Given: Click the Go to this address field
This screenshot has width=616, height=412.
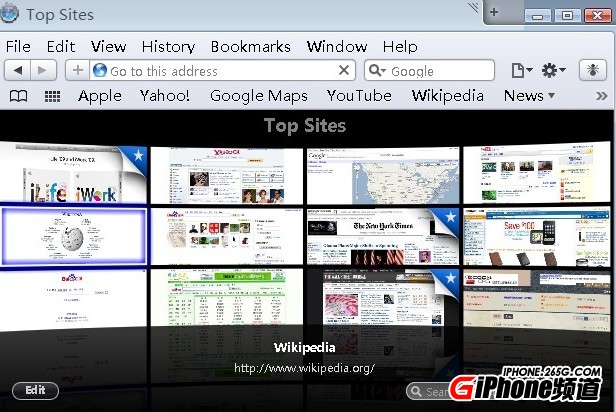Looking at the screenshot, I should pos(222,71).
